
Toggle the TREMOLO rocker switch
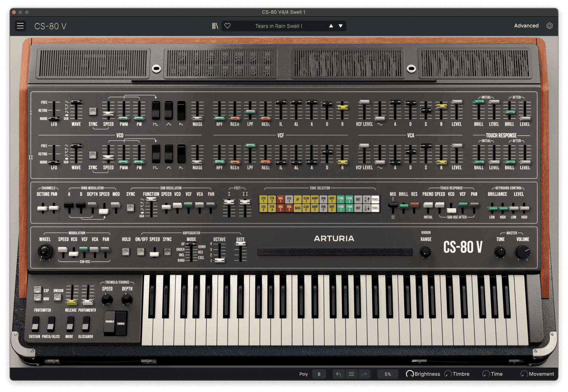(x=109, y=322)
